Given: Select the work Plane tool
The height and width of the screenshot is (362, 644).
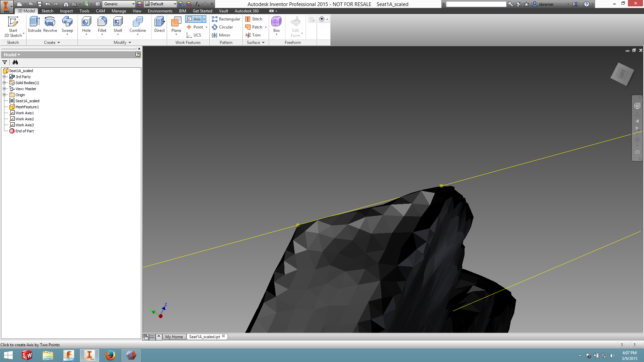Looking at the screenshot, I should coord(176,26).
